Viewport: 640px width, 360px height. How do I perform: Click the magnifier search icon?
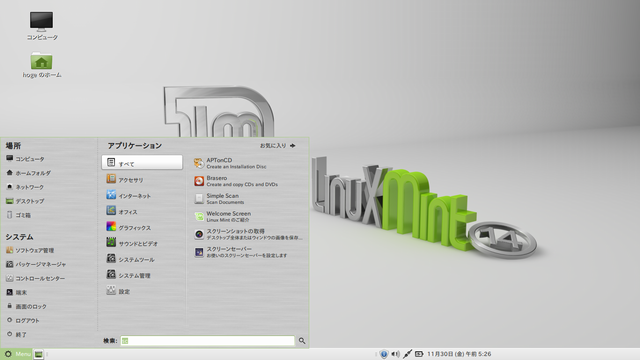click(302, 340)
